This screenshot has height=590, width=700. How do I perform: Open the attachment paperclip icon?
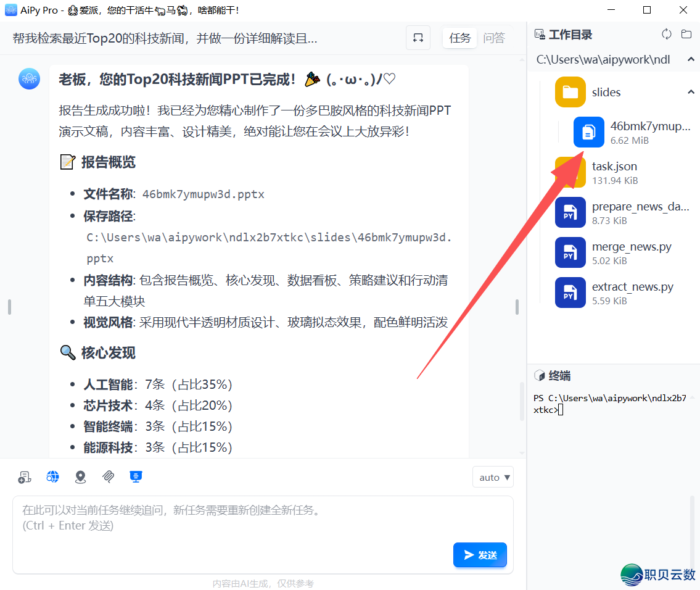(108, 476)
